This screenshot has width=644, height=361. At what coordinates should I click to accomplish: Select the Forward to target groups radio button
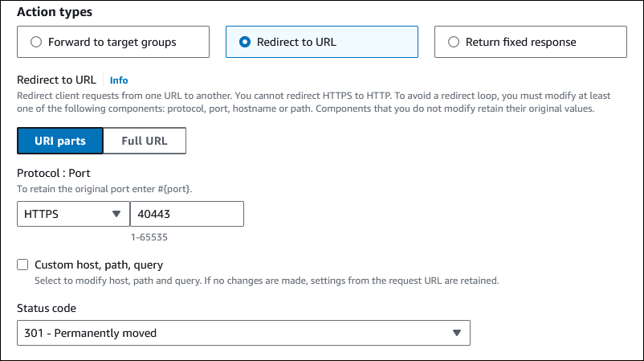click(x=36, y=42)
